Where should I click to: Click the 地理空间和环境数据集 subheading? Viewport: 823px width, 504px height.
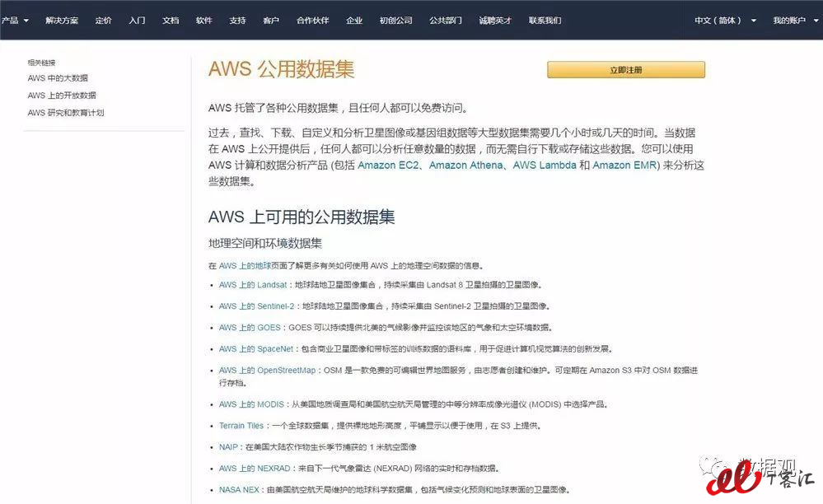(265, 243)
